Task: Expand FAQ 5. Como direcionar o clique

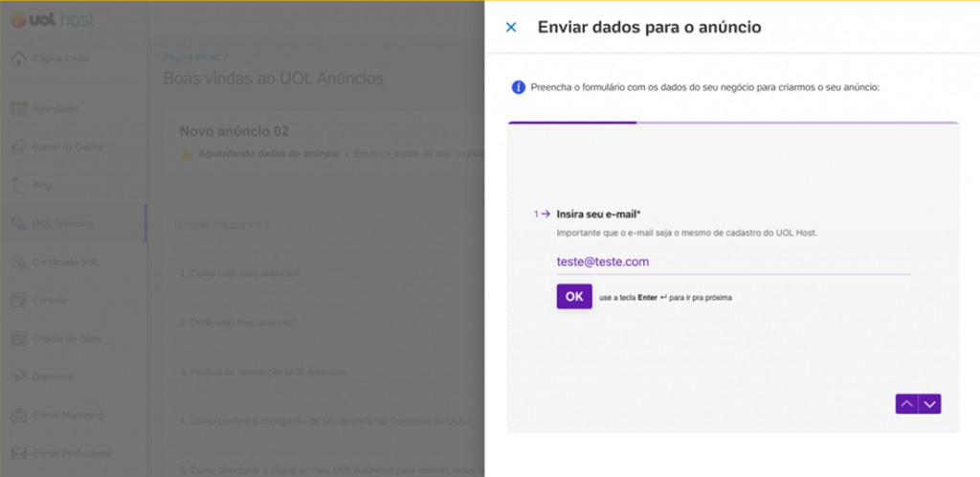Action: click(x=331, y=470)
